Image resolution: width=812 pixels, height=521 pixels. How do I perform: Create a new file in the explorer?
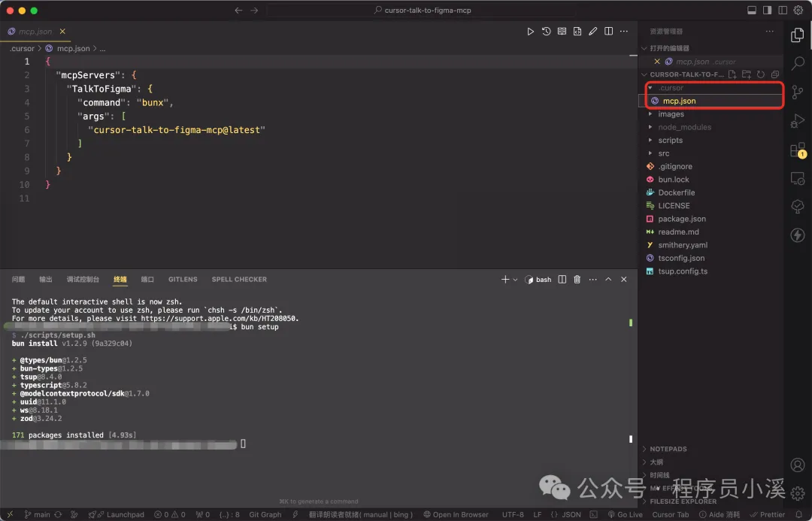click(732, 74)
